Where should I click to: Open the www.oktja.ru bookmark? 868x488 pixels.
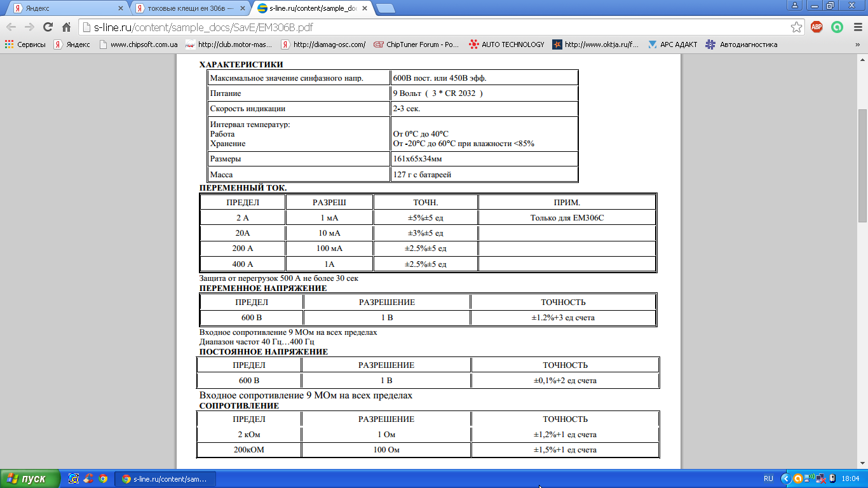tap(596, 44)
